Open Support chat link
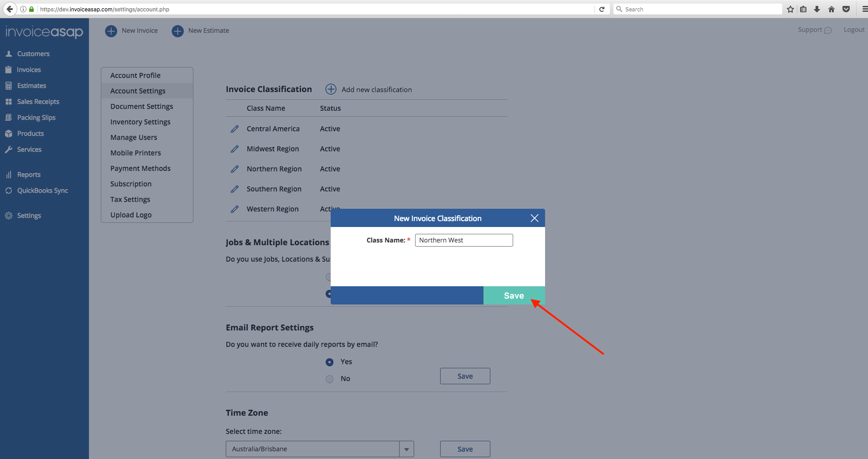Screen dimensions: 868x459 click(x=814, y=30)
